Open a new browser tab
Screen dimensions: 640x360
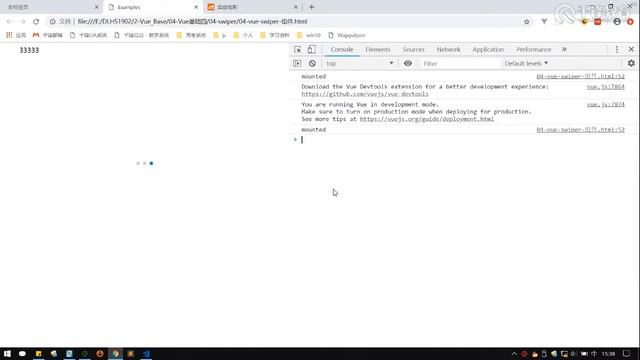(311, 7)
